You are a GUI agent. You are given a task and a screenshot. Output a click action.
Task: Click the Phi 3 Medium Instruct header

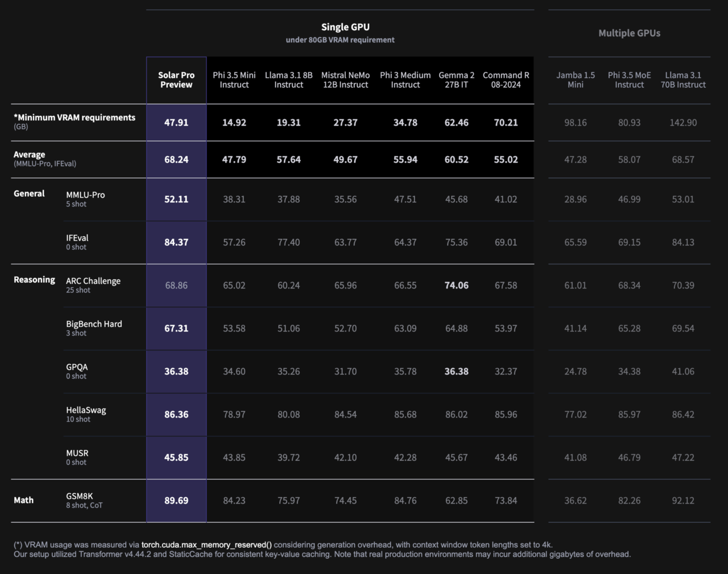(406, 80)
